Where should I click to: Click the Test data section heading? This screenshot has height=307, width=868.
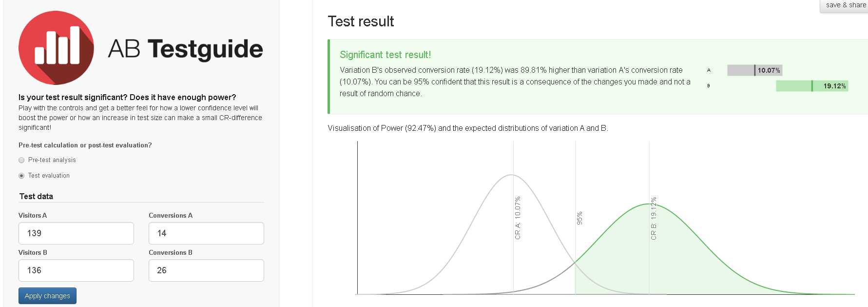point(36,196)
